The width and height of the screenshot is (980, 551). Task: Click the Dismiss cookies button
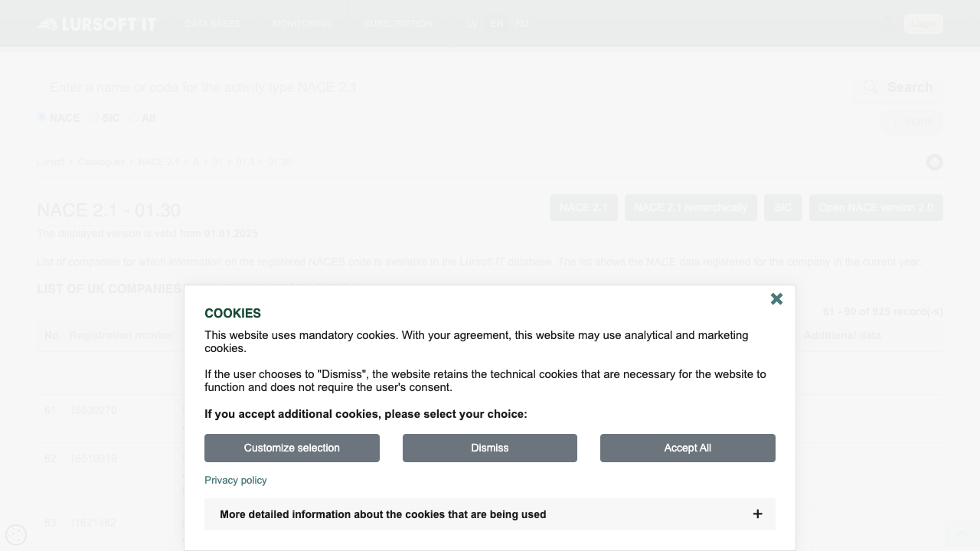(489, 448)
